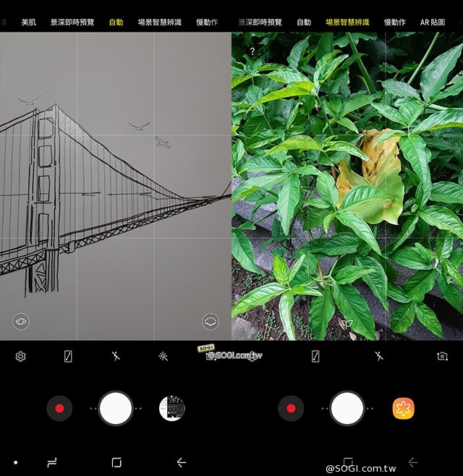Select 自動 mode on left screen
Image resolution: width=463 pixels, height=476 pixels.
click(x=116, y=22)
